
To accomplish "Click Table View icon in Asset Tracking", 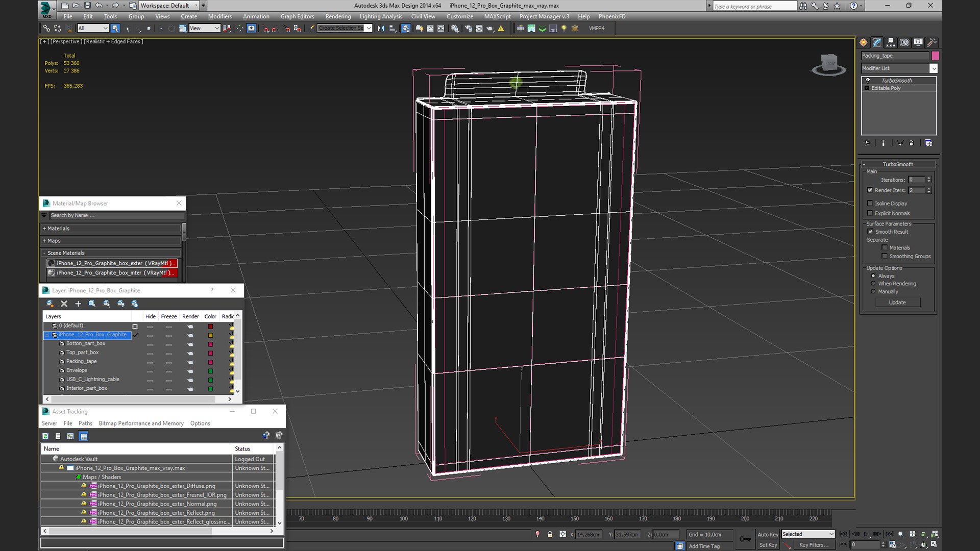I will click(x=84, y=436).
